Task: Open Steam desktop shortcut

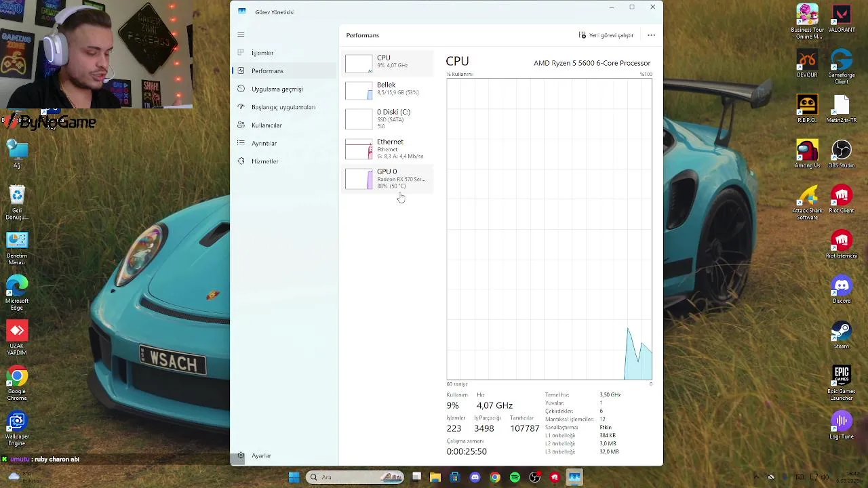Action: pos(842,335)
